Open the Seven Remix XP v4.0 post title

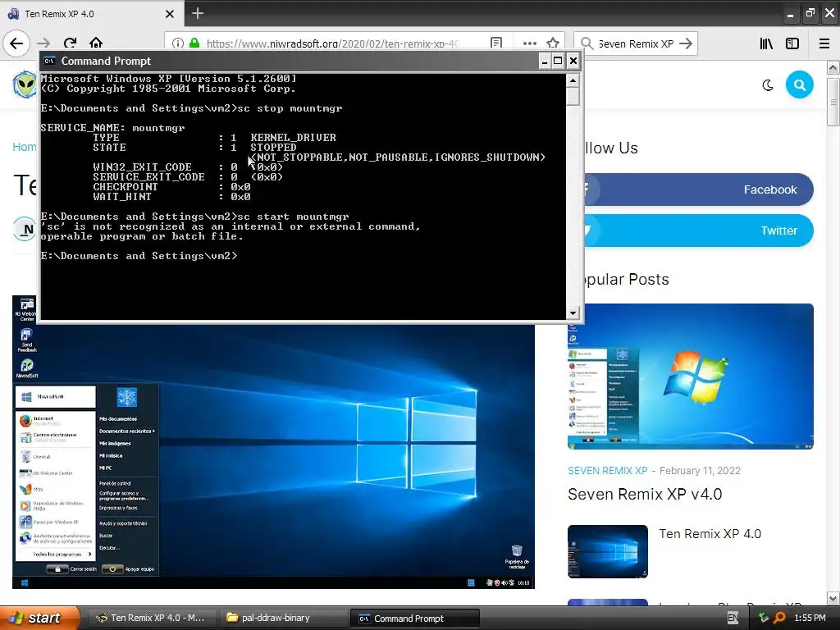pos(645,494)
